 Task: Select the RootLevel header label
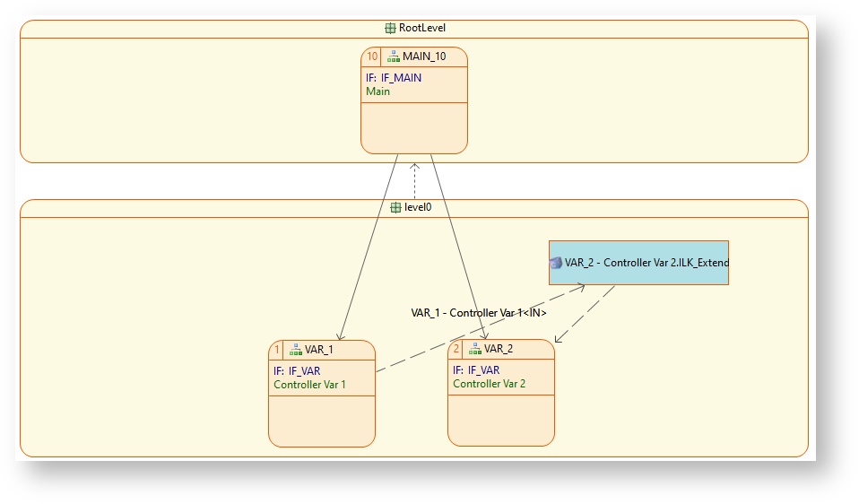coord(422,29)
